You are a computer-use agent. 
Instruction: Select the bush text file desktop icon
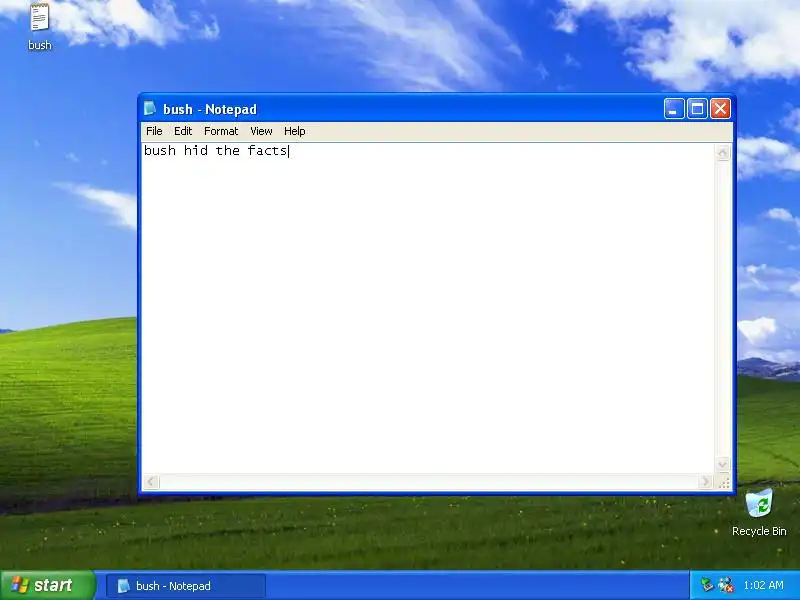pos(40,27)
